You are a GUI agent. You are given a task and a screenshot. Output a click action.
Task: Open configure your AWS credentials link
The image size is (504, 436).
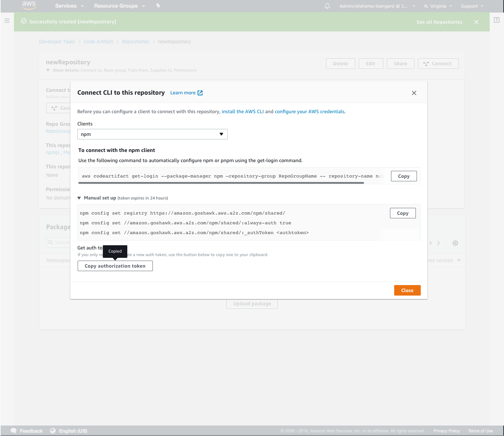point(310,111)
